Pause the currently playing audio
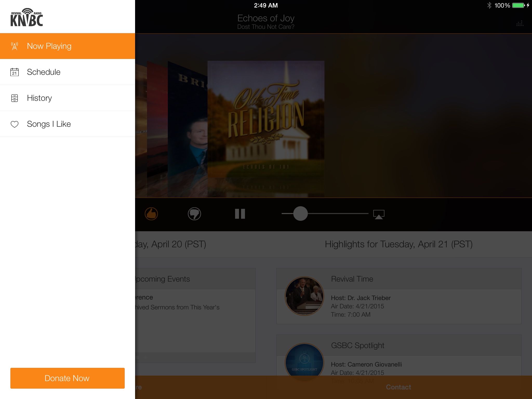Screen dimensions: 532x399 pos(239,214)
